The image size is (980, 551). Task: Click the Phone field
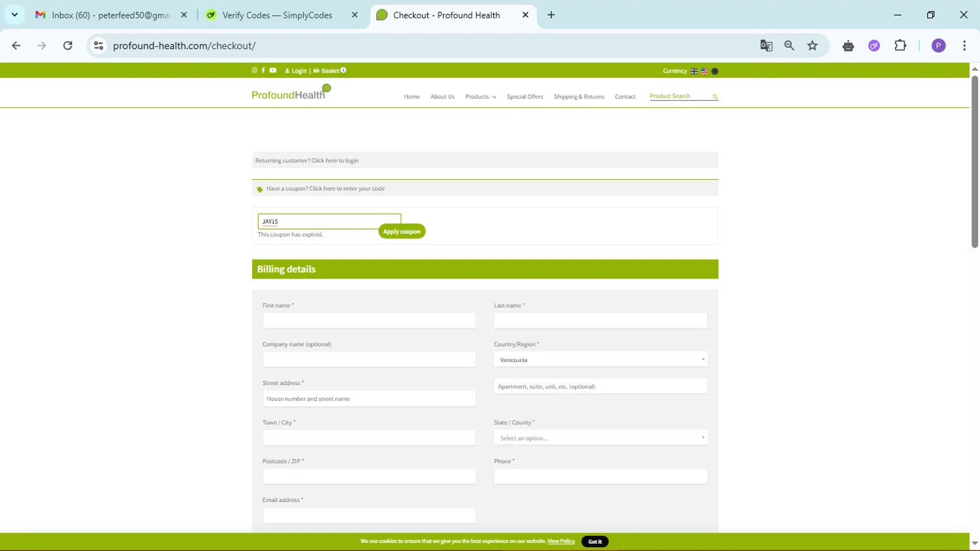600,476
